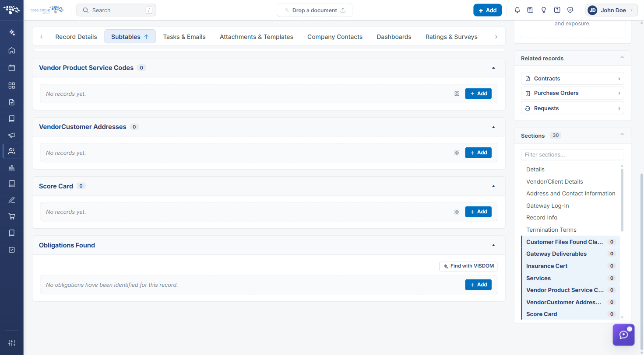This screenshot has width=644, height=355.
Task: Collapse the Obligations Found section
Action: pos(493,245)
